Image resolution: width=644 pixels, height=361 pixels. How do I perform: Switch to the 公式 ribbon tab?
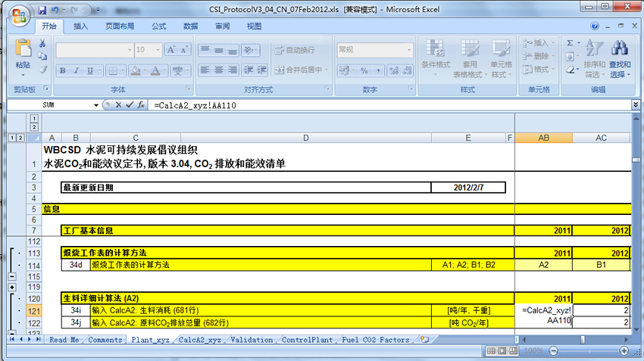click(158, 26)
